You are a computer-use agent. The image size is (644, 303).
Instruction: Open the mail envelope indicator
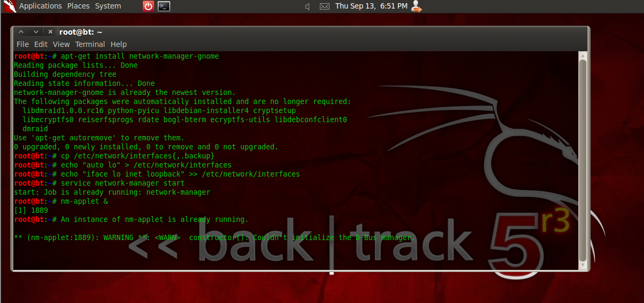click(x=325, y=6)
